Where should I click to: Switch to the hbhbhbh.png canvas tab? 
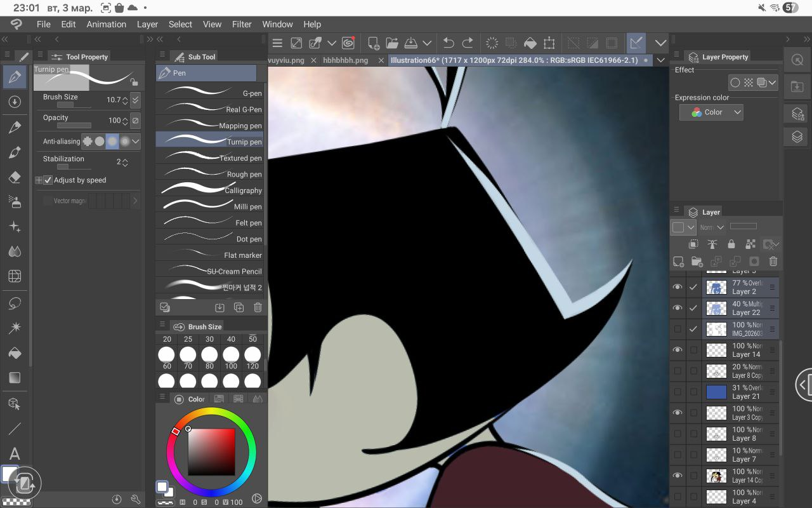tap(345, 60)
